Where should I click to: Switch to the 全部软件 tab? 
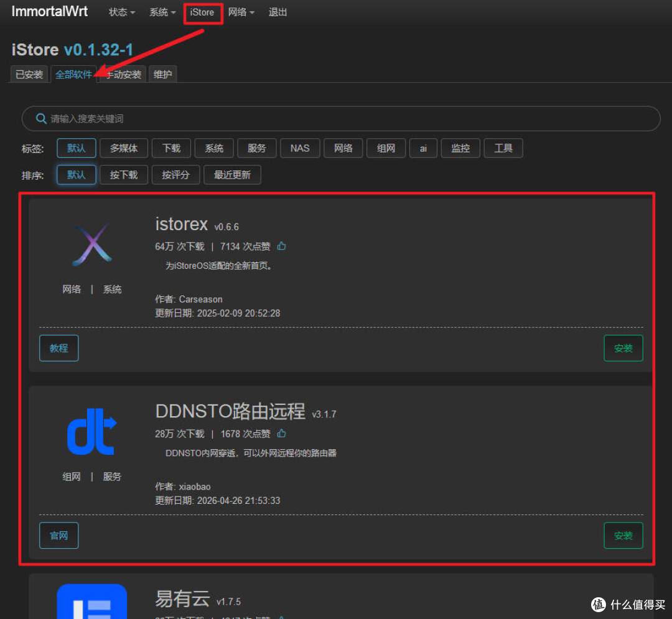point(73,75)
